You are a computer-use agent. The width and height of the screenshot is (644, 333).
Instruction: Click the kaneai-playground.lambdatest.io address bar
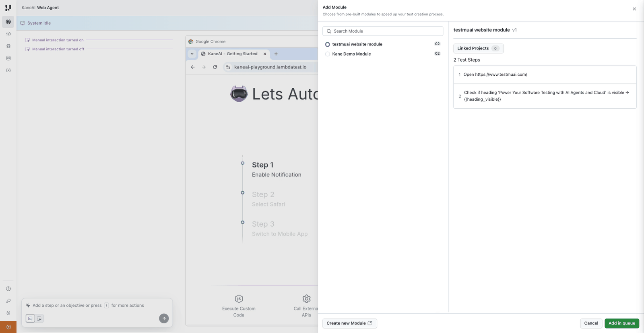click(270, 67)
